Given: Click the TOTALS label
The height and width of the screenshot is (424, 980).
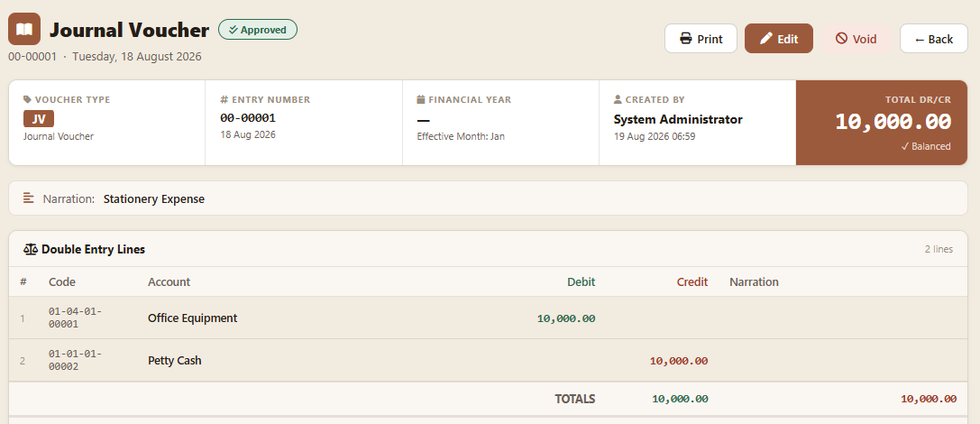Looking at the screenshot, I should click(575, 399).
